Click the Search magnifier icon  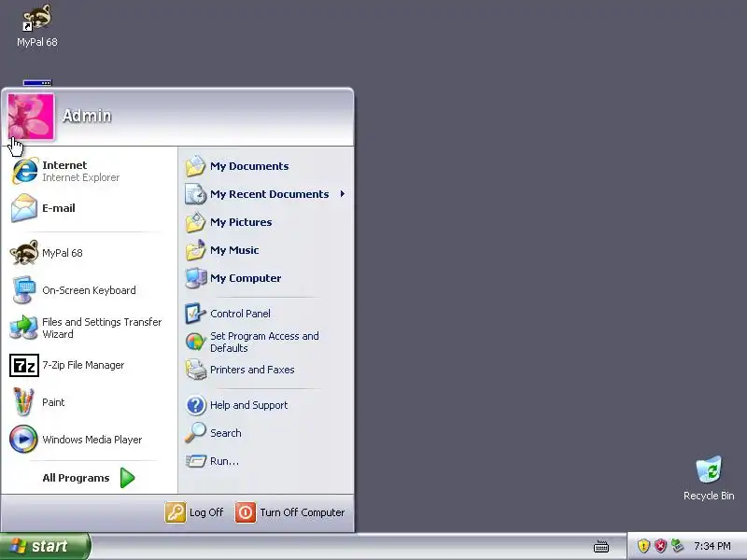point(195,433)
